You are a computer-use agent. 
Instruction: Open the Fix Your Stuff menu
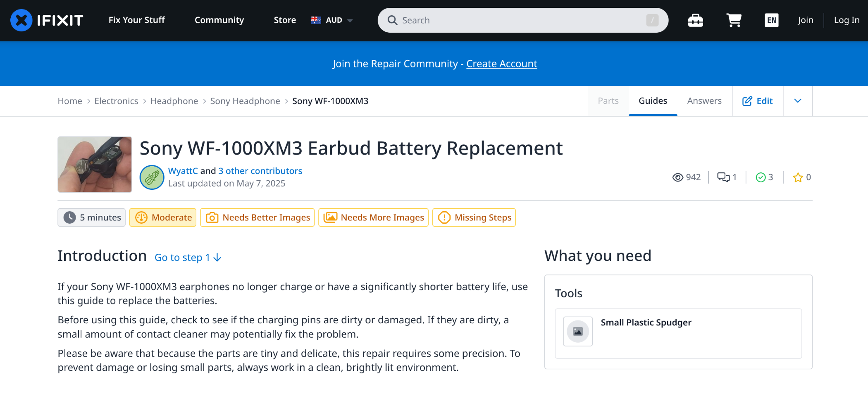click(x=136, y=20)
